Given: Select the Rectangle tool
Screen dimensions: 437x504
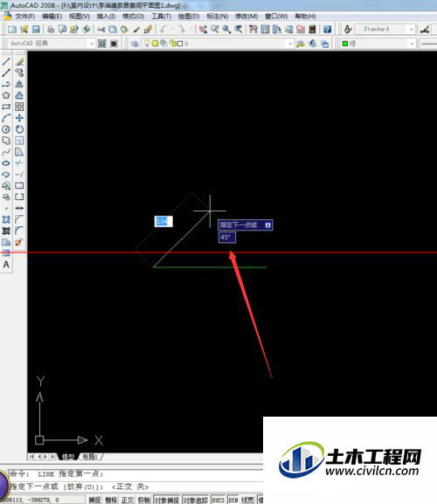Looking at the screenshot, I should pos(6,107).
